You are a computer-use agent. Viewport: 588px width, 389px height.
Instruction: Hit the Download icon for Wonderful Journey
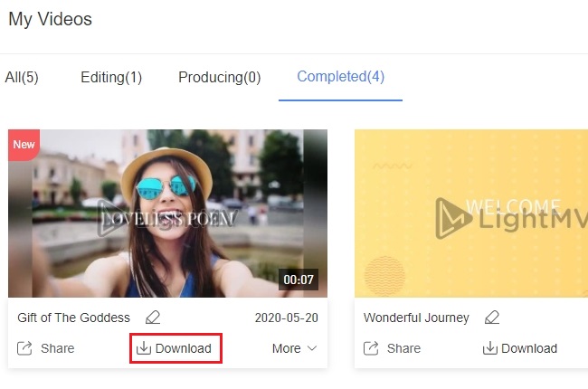click(x=489, y=348)
